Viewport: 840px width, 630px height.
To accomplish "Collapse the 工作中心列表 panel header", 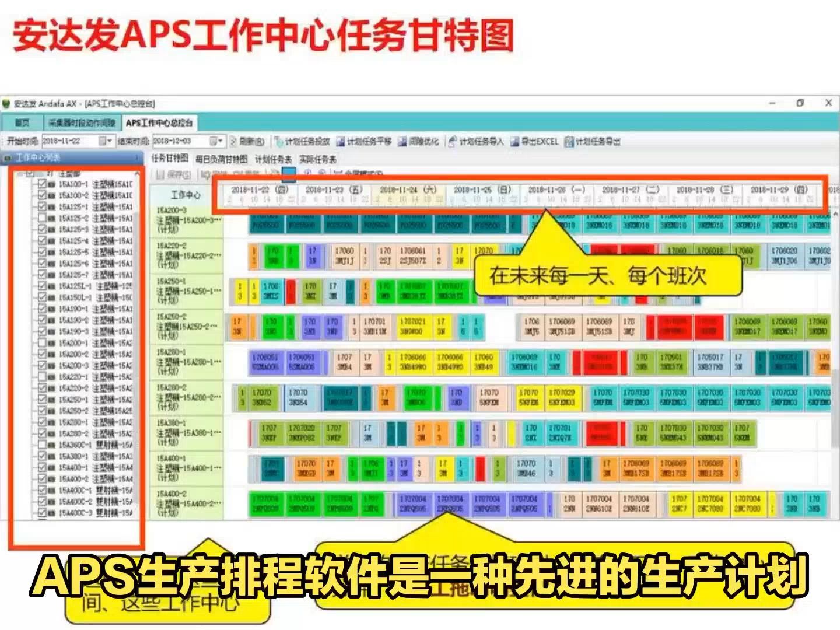I will 71,157.
